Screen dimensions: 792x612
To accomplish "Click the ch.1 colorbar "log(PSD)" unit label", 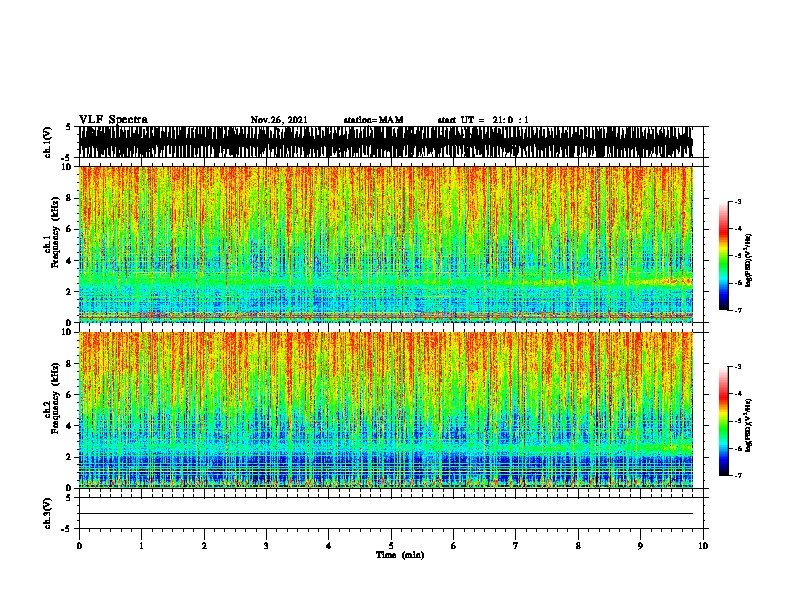I will click(x=748, y=260).
